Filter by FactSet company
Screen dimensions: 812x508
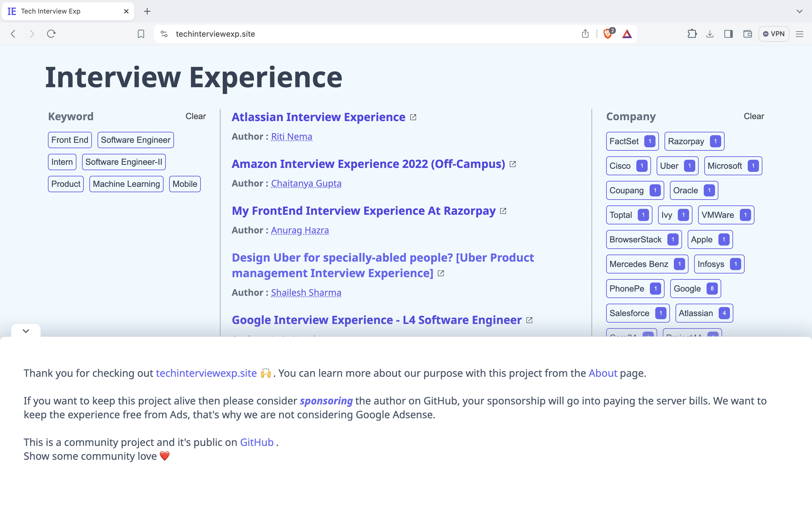632,141
